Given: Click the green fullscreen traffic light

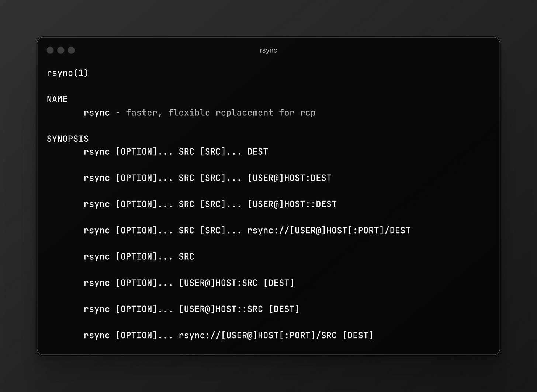Looking at the screenshot, I should (x=71, y=50).
